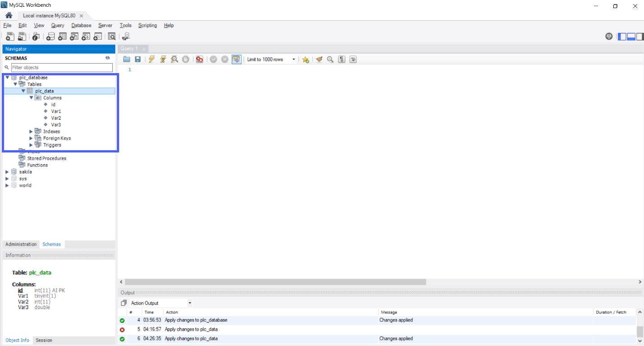Open the Limit to 1000 rows dropdown
The image size is (644, 346).
coord(294,59)
